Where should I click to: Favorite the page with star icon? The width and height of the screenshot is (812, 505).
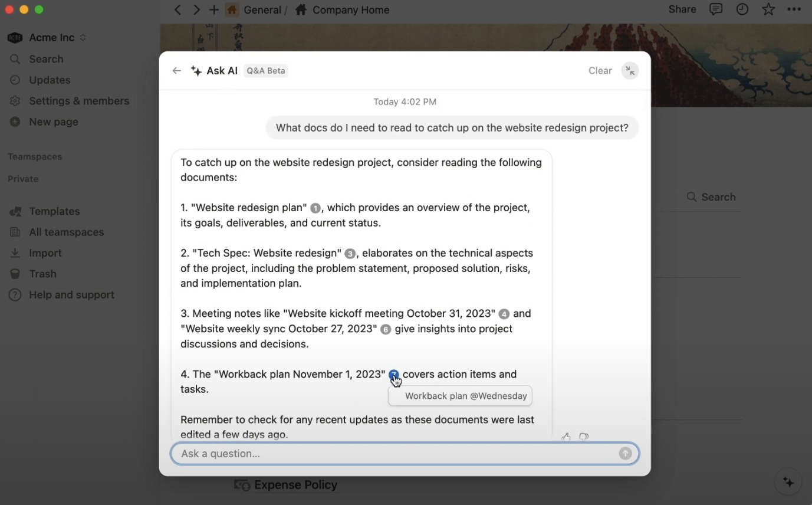point(768,9)
